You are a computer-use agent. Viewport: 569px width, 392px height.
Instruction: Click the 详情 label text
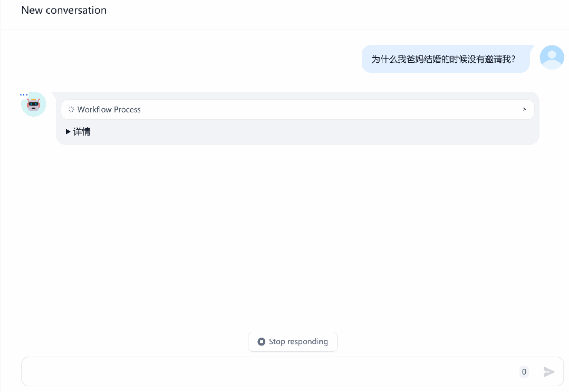(x=82, y=131)
